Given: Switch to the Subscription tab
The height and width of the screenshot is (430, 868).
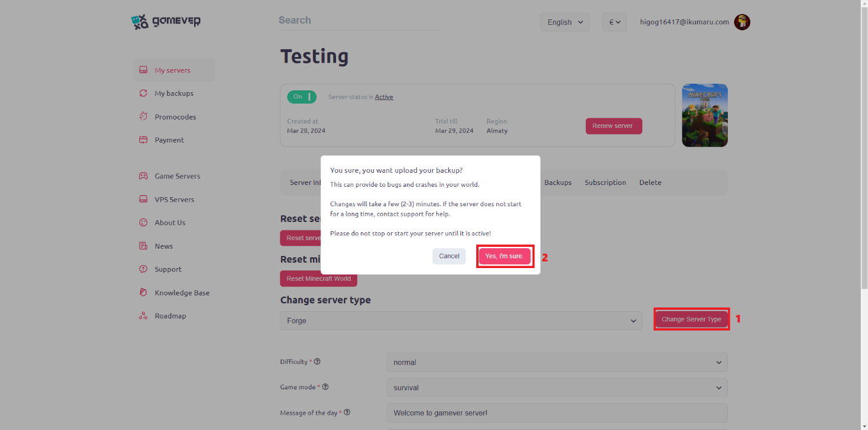Looking at the screenshot, I should point(605,183).
